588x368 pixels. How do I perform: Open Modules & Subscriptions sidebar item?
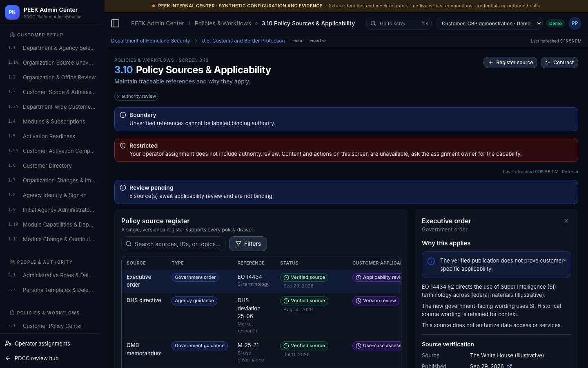click(x=52, y=121)
